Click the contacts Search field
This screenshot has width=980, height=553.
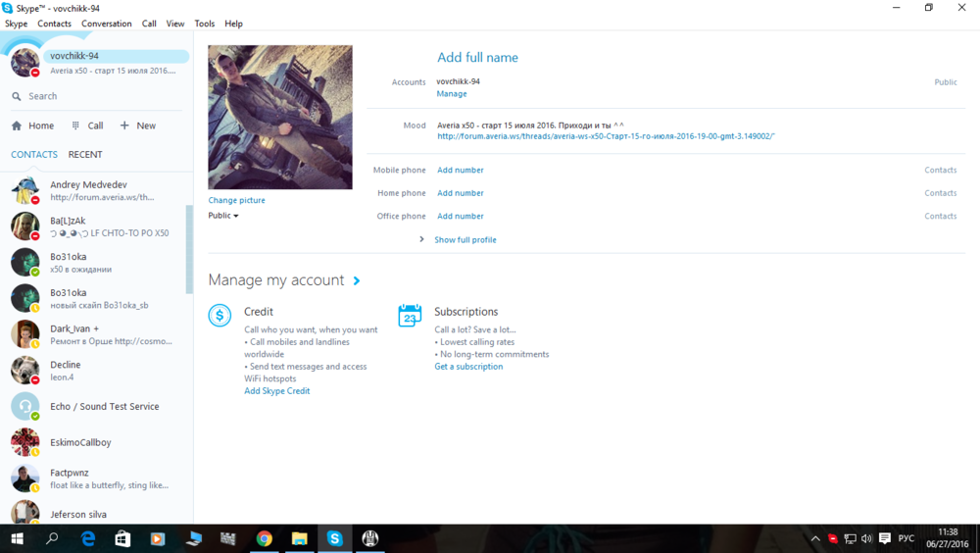(x=98, y=96)
